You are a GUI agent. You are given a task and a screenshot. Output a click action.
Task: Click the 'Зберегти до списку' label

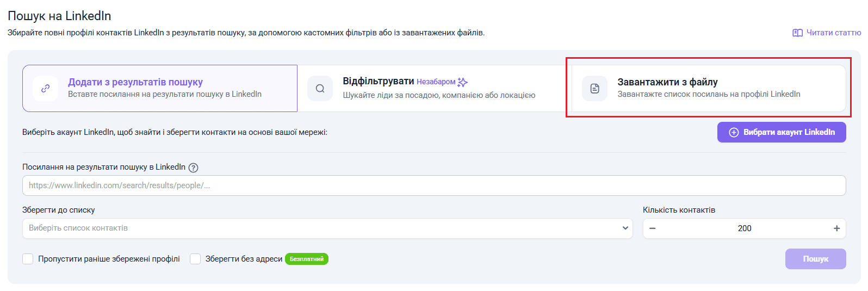click(x=59, y=210)
